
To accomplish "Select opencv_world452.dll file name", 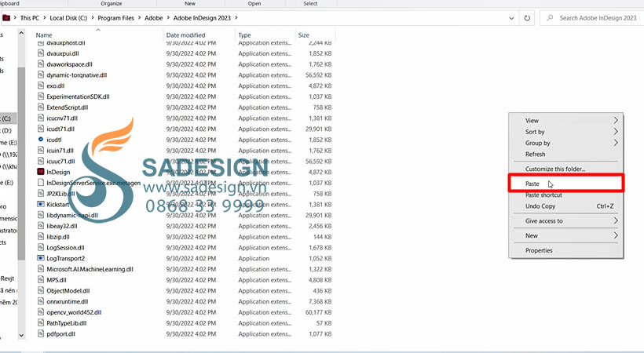I will pos(74,312).
